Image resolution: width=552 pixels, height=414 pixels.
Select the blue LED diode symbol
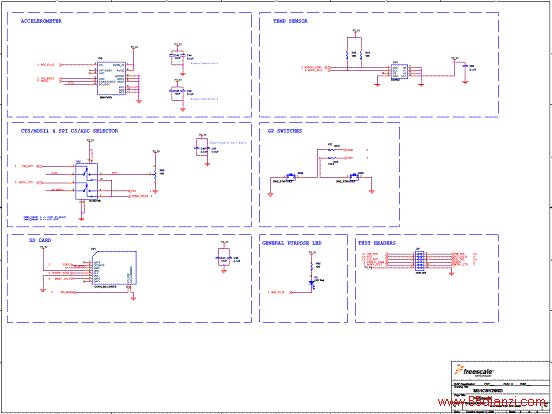tap(311, 282)
